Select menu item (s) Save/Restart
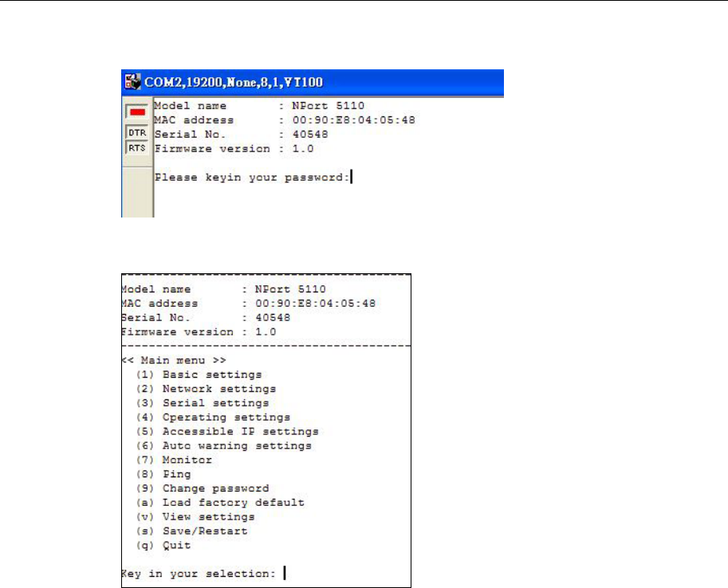 [191, 531]
